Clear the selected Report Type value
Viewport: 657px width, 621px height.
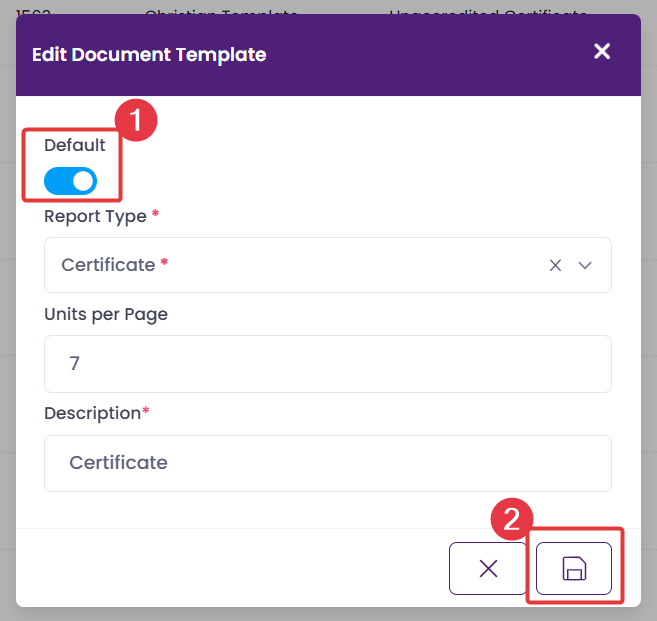coord(556,265)
